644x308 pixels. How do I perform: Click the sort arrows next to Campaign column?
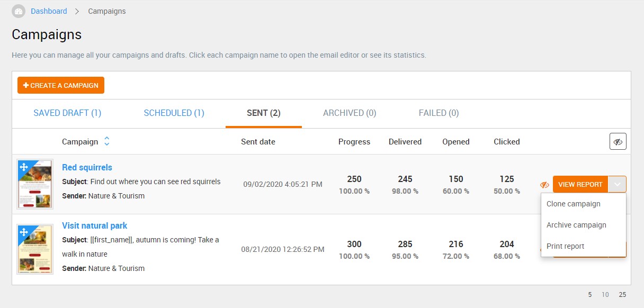tap(106, 141)
